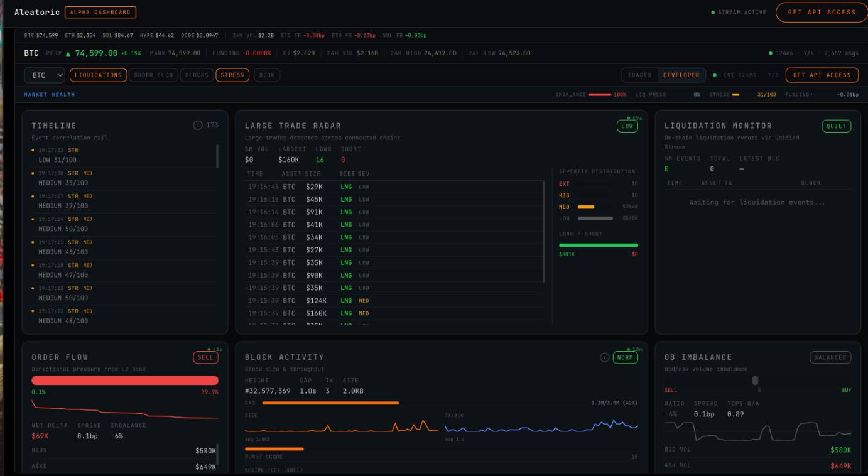Switch to Trader mode
Image resolution: width=868 pixels, height=476 pixels.
pyautogui.click(x=639, y=75)
